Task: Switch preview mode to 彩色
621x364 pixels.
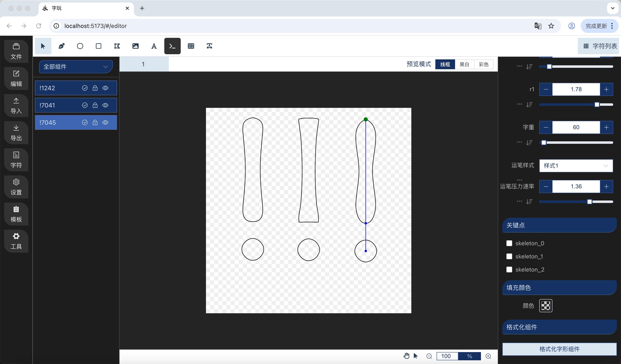Action: (x=483, y=64)
